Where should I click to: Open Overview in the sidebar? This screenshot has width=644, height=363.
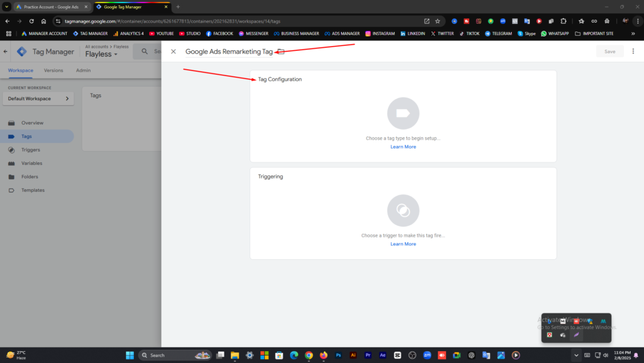point(32,123)
